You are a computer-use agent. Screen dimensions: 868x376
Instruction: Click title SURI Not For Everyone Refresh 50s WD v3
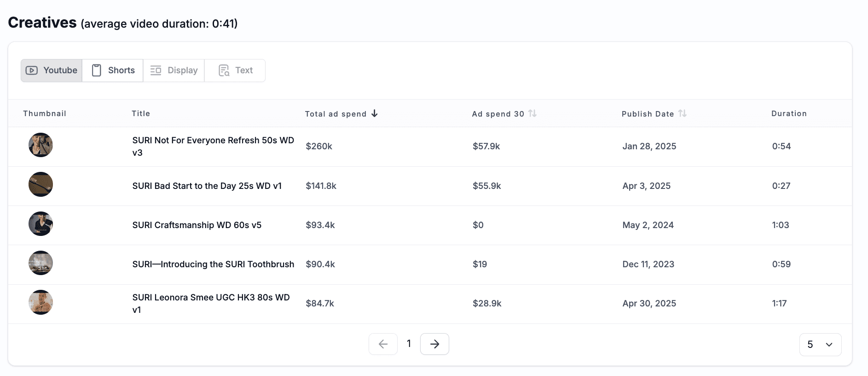tap(213, 147)
